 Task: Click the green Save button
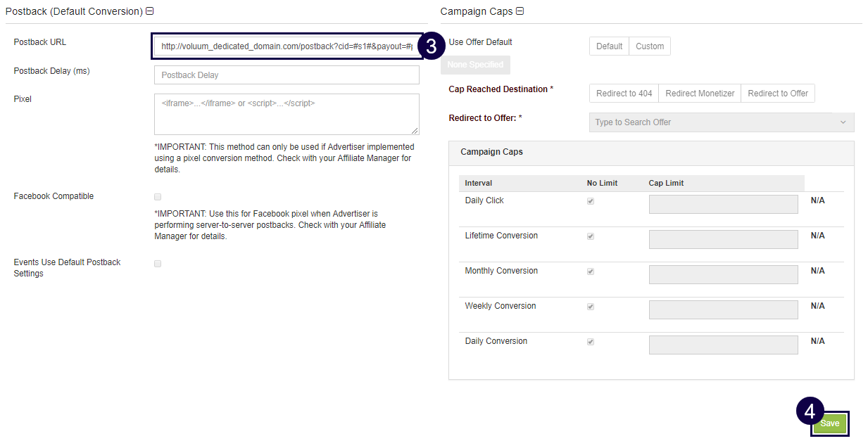829,423
